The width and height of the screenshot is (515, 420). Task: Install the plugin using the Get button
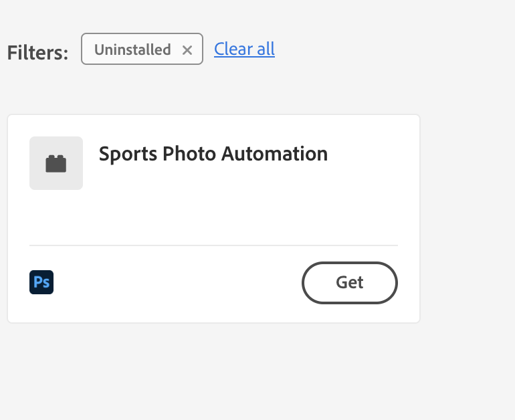[350, 283]
